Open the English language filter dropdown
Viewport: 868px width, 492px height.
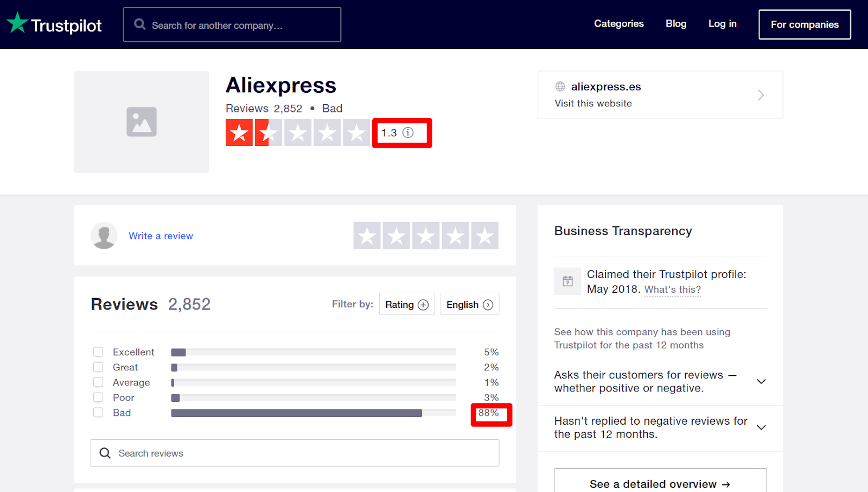[470, 305]
